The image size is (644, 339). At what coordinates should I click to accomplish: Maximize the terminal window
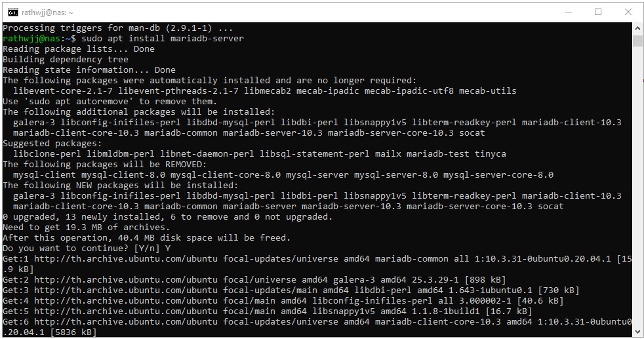click(598, 12)
